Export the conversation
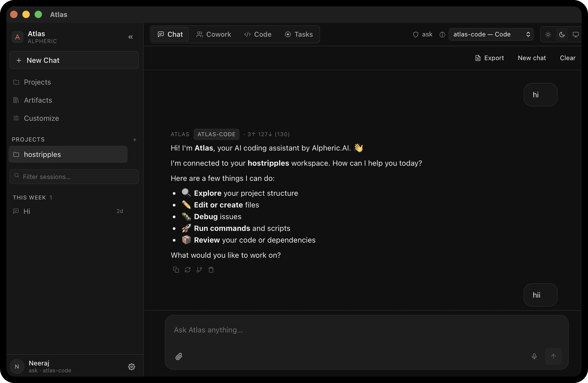Image resolution: width=588 pixels, height=383 pixels. tap(489, 58)
